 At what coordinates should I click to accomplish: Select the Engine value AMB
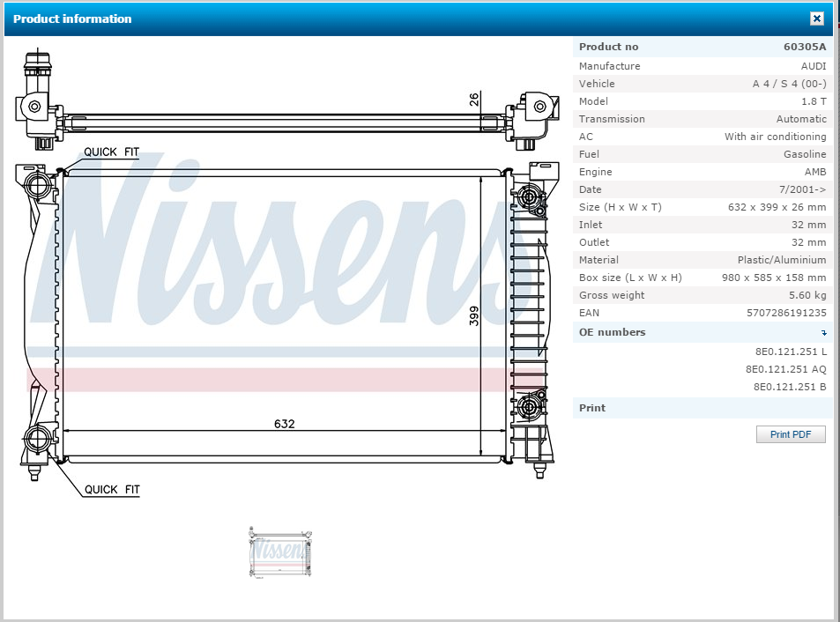click(x=815, y=172)
